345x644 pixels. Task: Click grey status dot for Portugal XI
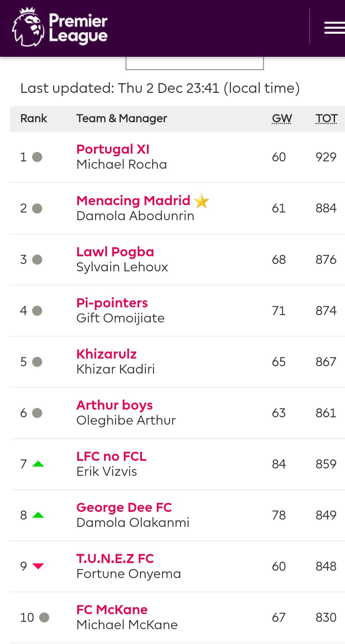point(37,157)
